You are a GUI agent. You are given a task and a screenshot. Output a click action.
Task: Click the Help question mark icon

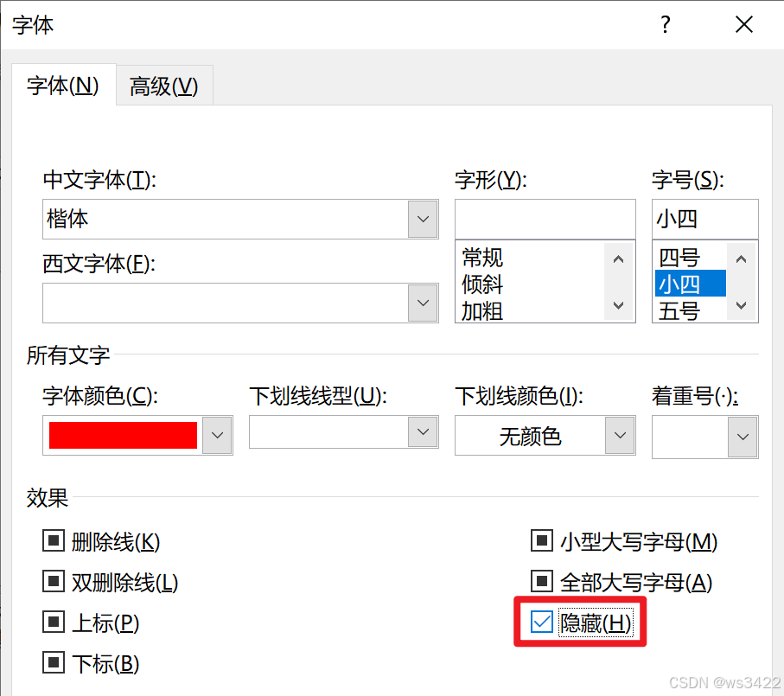[665, 24]
